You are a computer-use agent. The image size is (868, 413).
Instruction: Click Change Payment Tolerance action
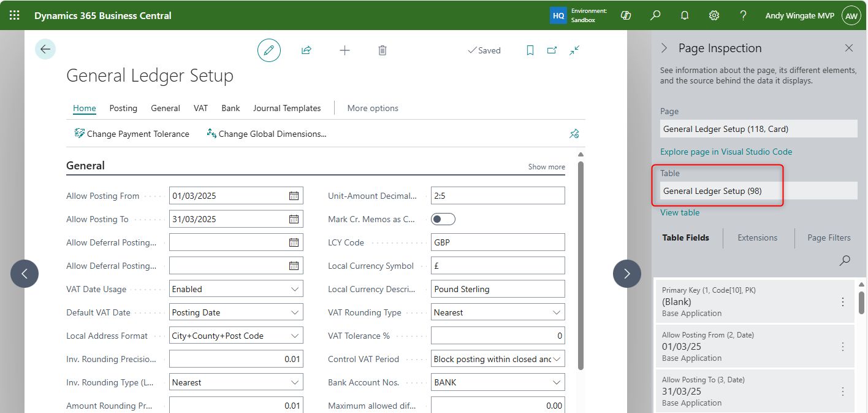tap(132, 134)
